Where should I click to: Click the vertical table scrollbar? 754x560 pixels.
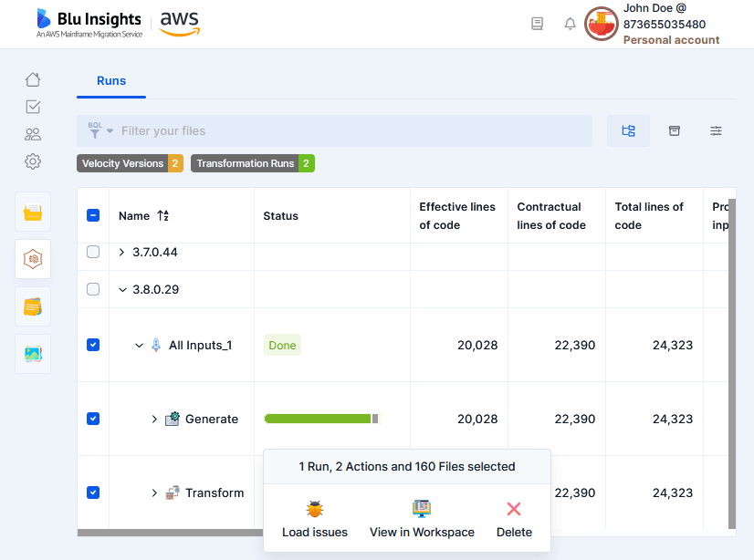coord(732,364)
